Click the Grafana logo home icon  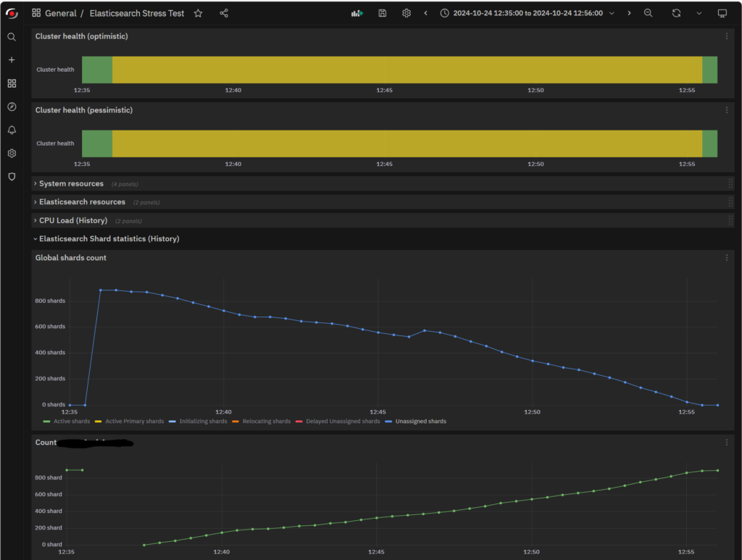click(12, 13)
